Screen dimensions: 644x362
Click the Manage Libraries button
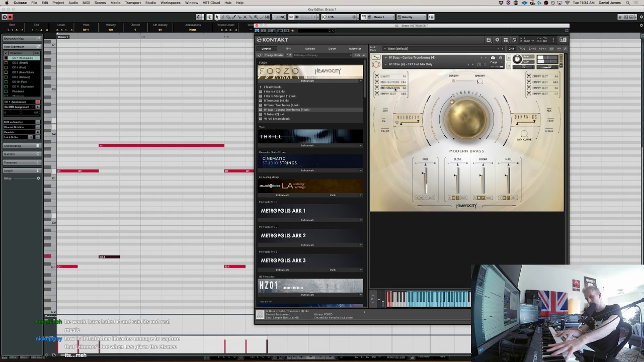[274, 55]
